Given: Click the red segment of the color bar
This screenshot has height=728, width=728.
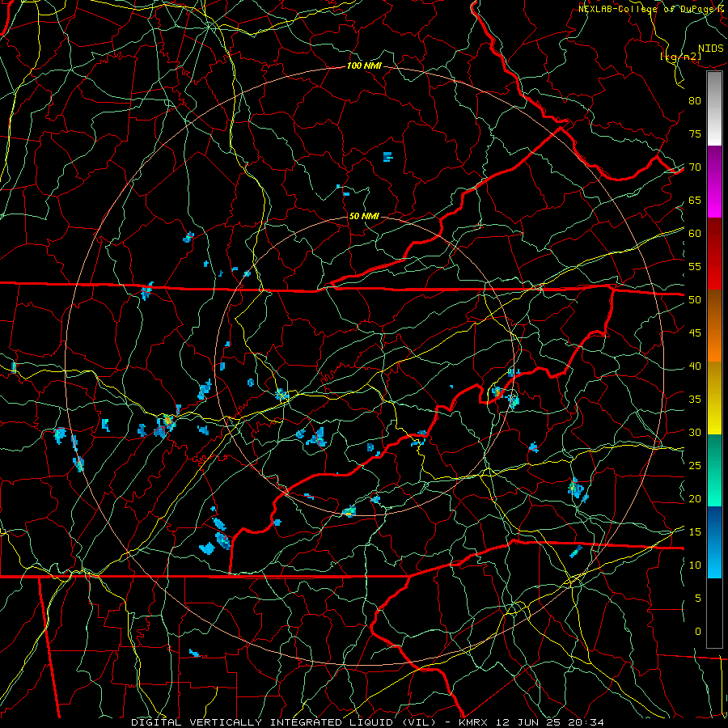Looking at the screenshot, I should pyautogui.click(x=714, y=255).
